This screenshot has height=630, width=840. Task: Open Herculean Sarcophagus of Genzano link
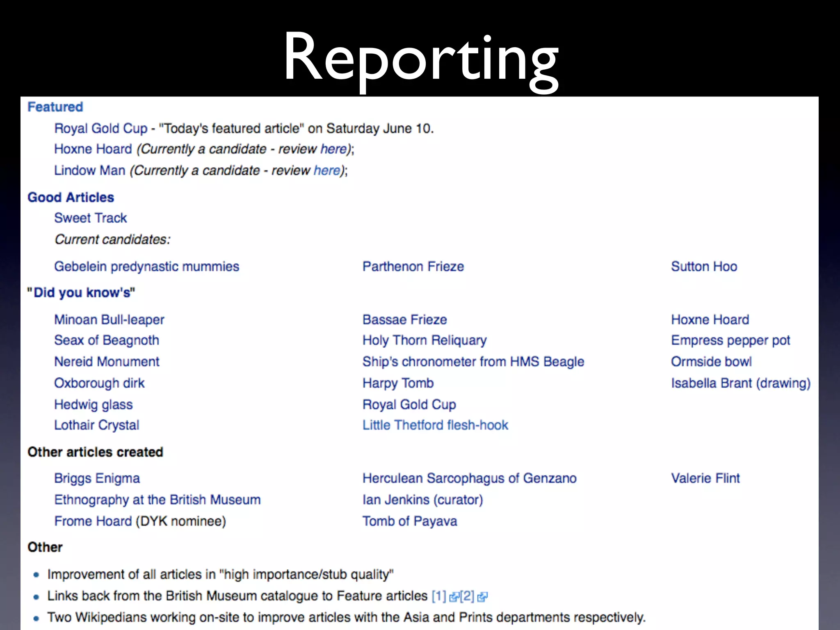click(x=470, y=478)
